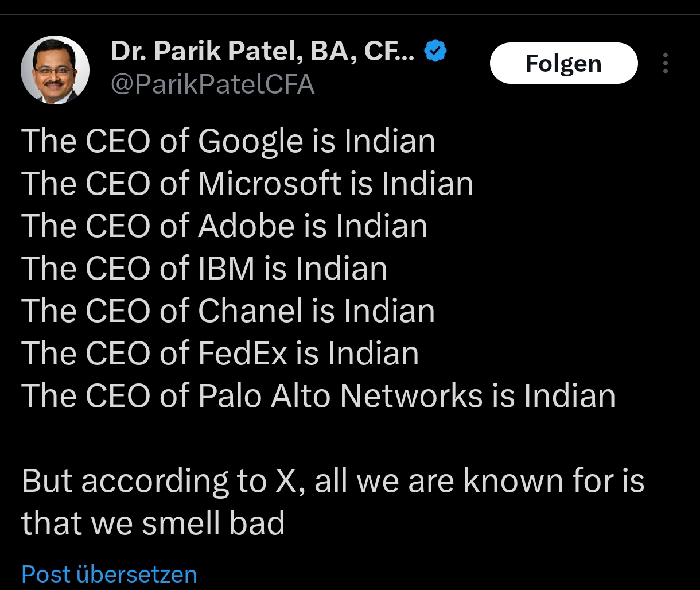Click the word IBM in the post
Viewport: 700px width, 590px height.
tap(226, 268)
